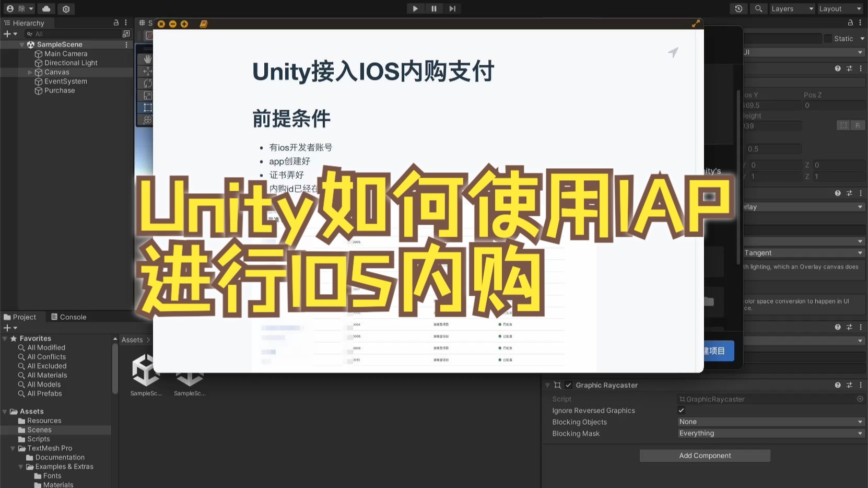Select the Rotate tool
This screenshot has width=868, height=488.
[x=148, y=83]
